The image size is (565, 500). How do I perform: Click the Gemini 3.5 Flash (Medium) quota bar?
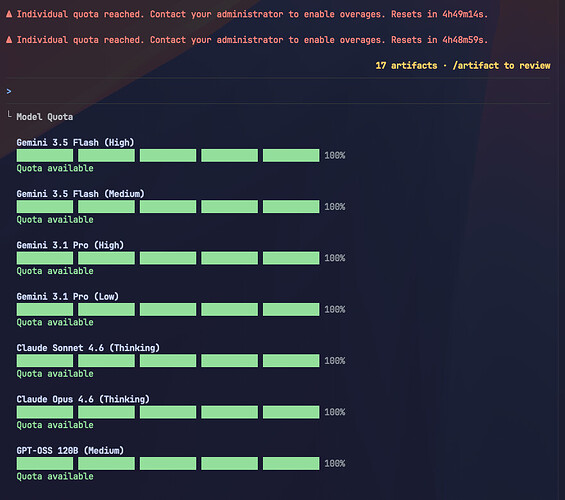pyautogui.click(x=168, y=207)
